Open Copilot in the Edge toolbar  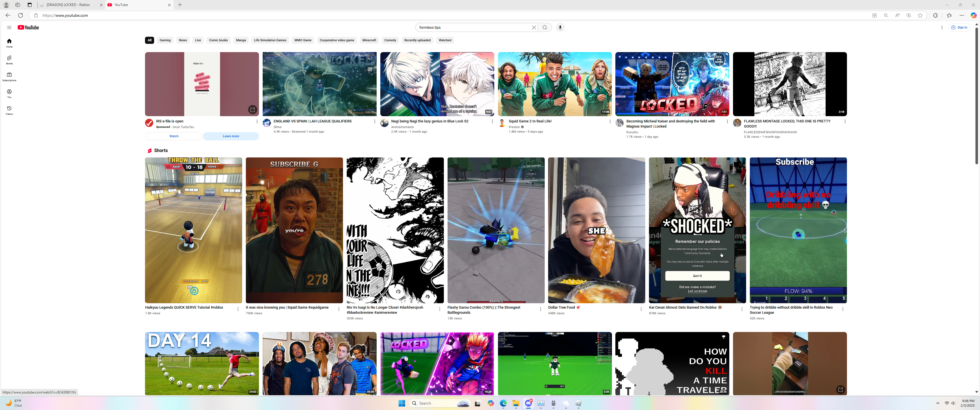tap(973, 16)
